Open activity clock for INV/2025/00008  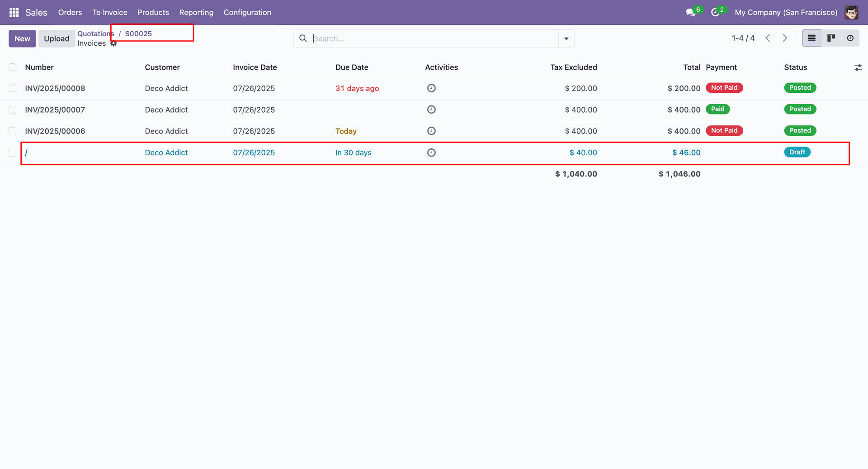pyautogui.click(x=431, y=88)
